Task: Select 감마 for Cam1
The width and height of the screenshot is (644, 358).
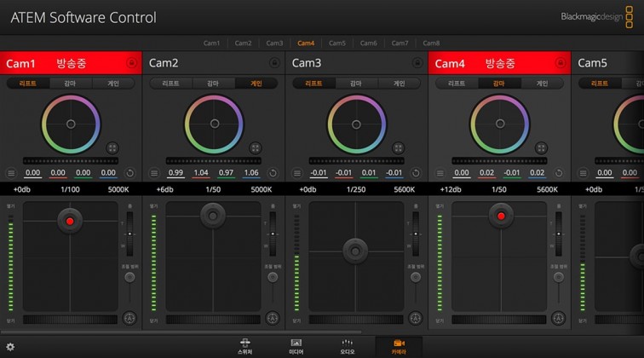Action: point(70,84)
